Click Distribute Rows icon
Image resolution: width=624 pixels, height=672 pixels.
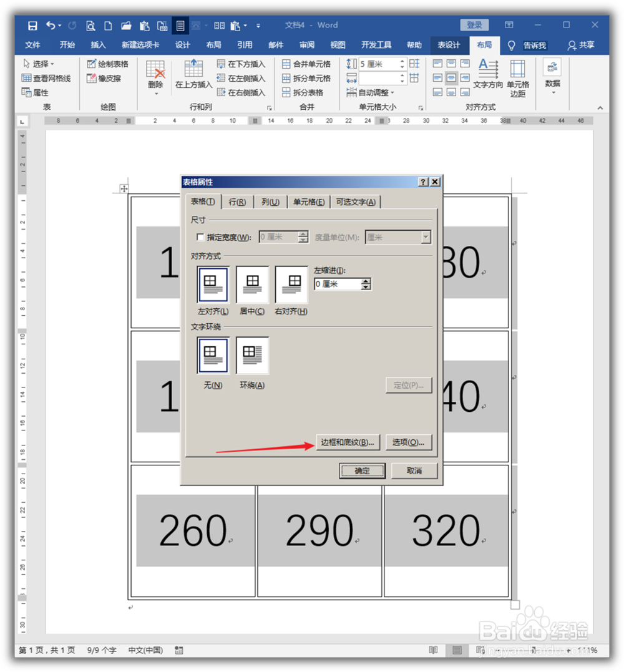(x=414, y=64)
